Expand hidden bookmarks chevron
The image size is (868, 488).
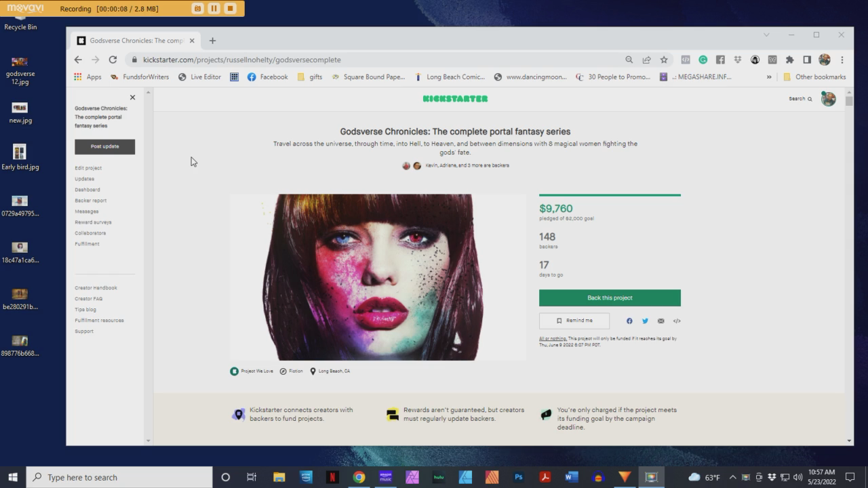tap(769, 77)
